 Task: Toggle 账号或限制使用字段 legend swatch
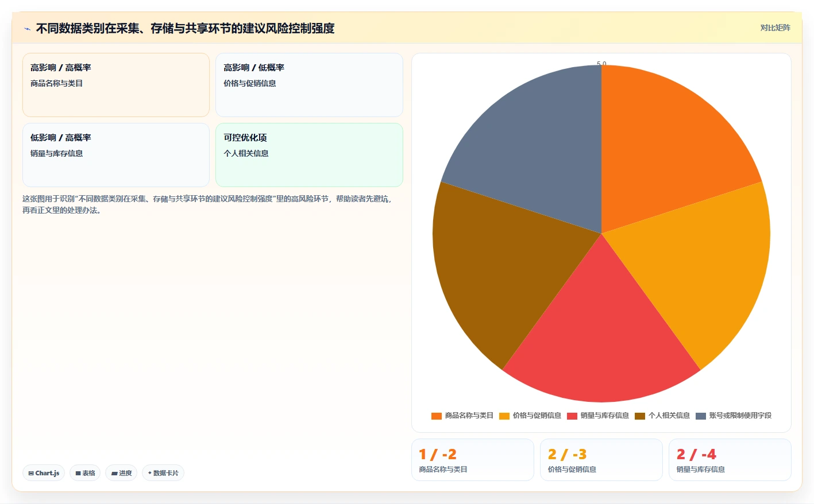pos(701,416)
